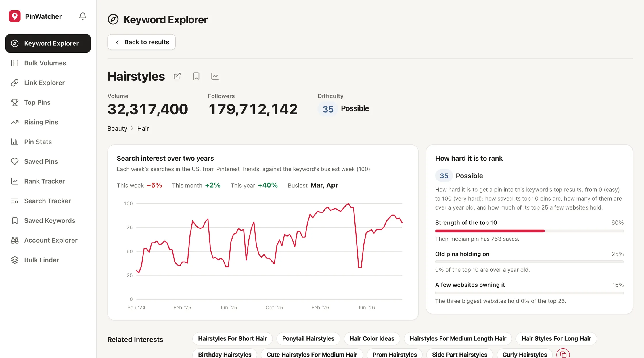The width and height of the screenshot is (644, 358).
Task: Go to Saved Pins
Action: pyautogui.click(x=48, y=162)
